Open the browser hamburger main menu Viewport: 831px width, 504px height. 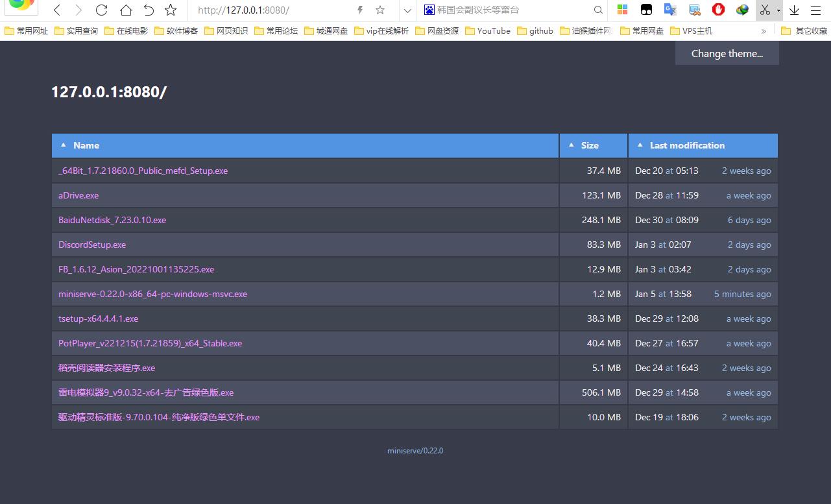815,10
